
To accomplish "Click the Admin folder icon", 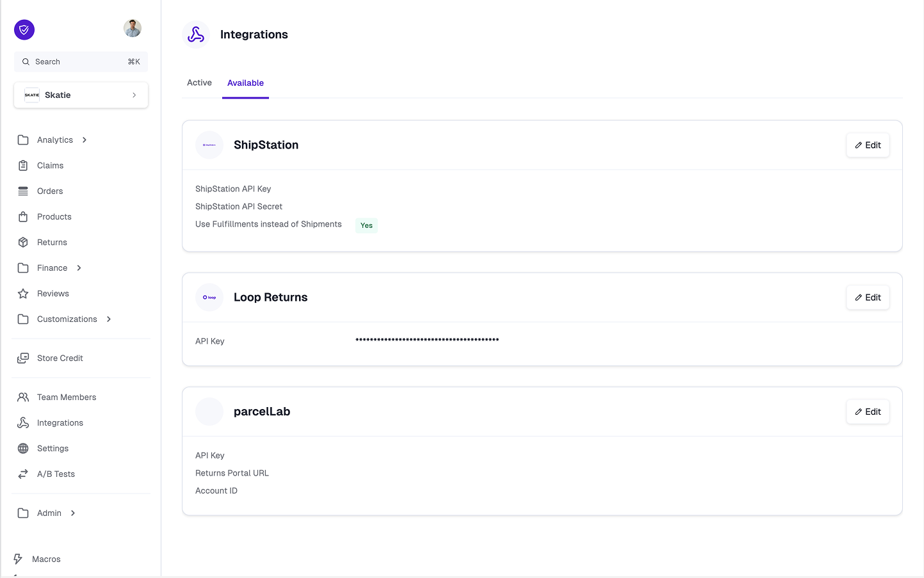I will (23, 513).
